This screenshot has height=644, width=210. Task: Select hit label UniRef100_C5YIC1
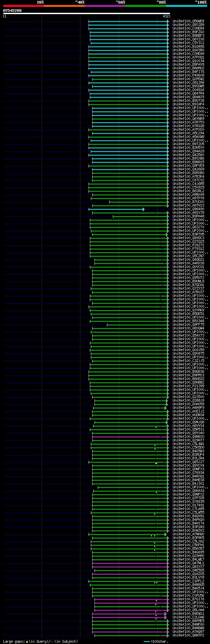(x=188, y=43)
